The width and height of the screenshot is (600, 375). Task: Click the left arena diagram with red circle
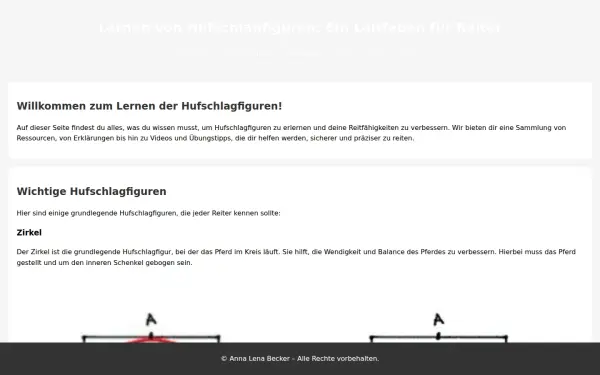151,328
